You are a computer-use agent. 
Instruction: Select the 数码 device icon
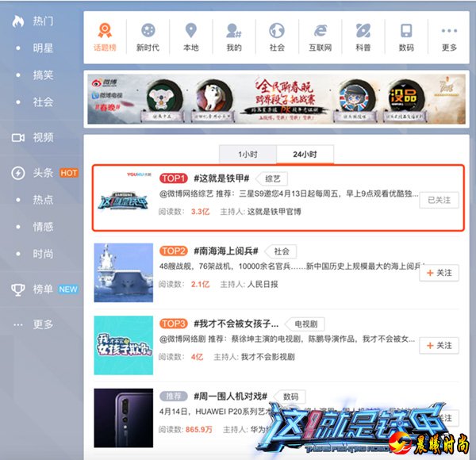coord(406,30)
